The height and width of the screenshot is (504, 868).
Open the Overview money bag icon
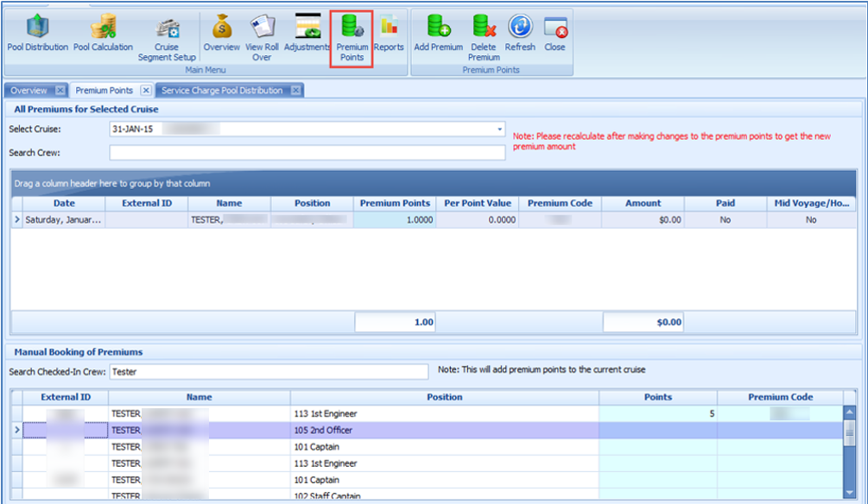pos(221,33)
